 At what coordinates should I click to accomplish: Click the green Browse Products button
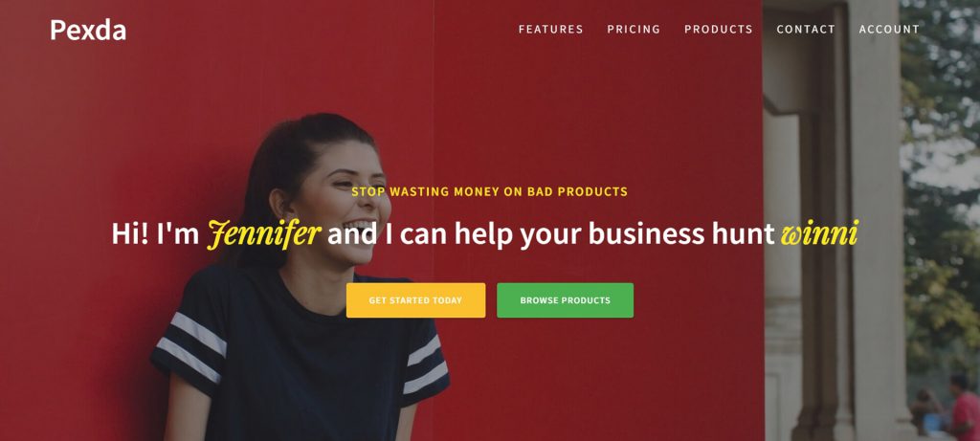click(565, 300)
